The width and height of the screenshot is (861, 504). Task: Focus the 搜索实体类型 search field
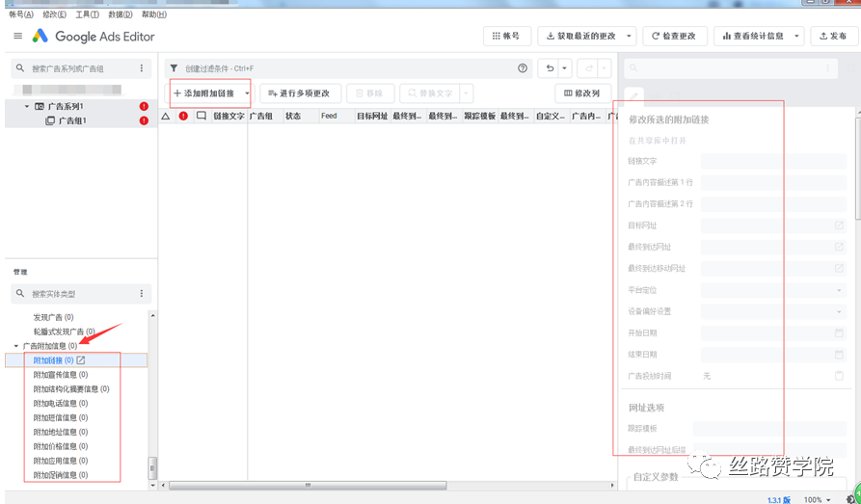point(81,294)
